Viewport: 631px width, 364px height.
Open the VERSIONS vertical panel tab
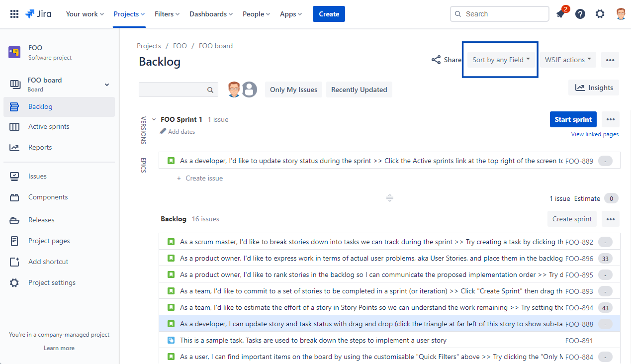[143, 130]
